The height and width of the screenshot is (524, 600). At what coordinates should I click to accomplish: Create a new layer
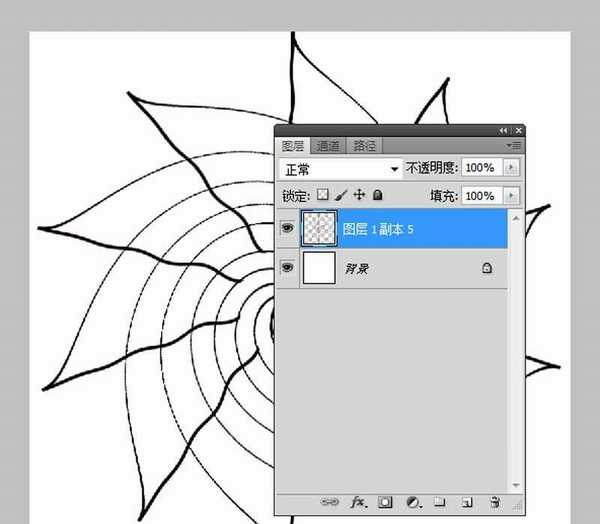tap(466, 502)
